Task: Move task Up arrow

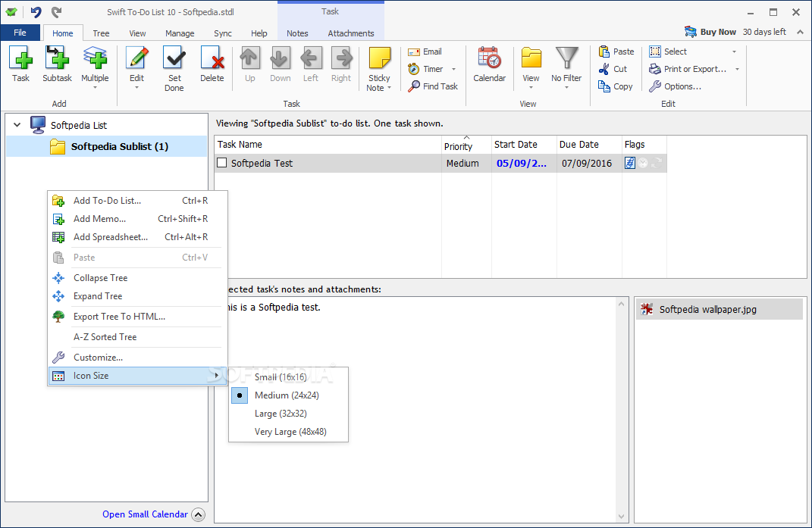Action: (249, 64)
